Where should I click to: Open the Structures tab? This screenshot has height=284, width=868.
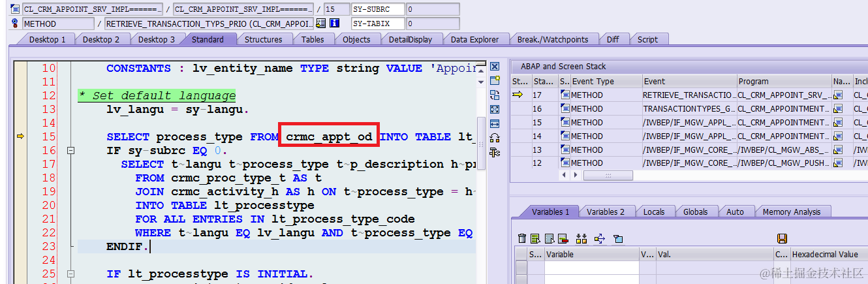[x=263, y=39]
